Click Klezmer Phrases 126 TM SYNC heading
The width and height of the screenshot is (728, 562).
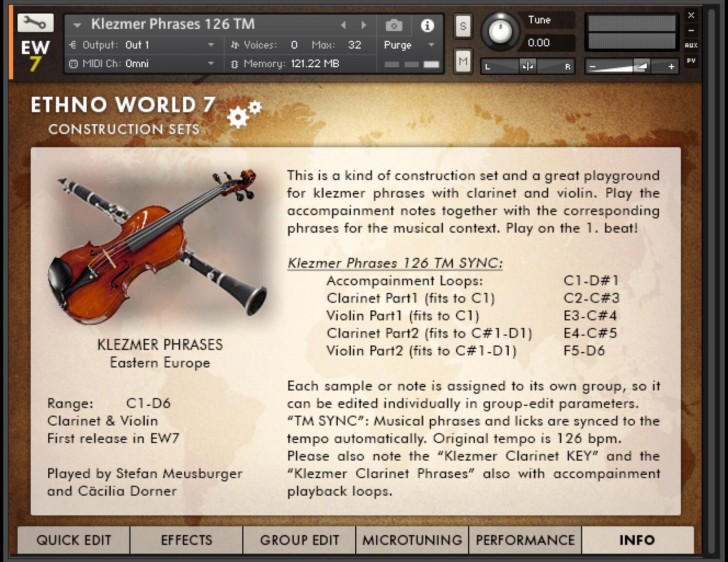point(395,263)
